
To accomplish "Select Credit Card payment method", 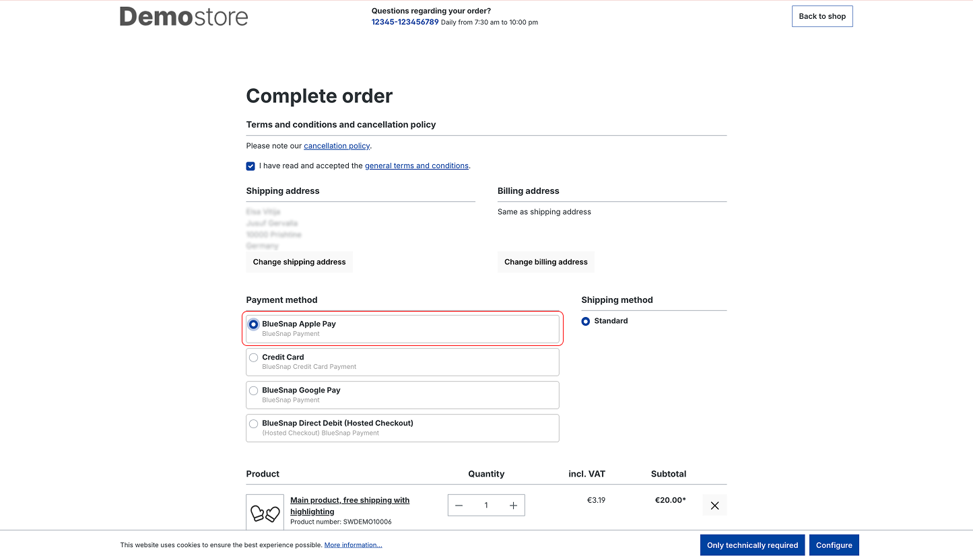I will tap(254, 357).
